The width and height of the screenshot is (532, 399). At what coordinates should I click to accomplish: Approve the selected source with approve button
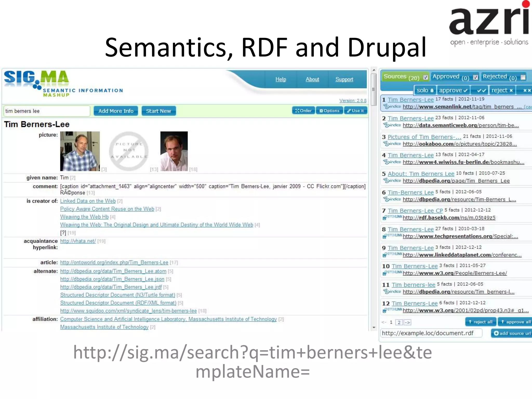click(x=453, y=90)
